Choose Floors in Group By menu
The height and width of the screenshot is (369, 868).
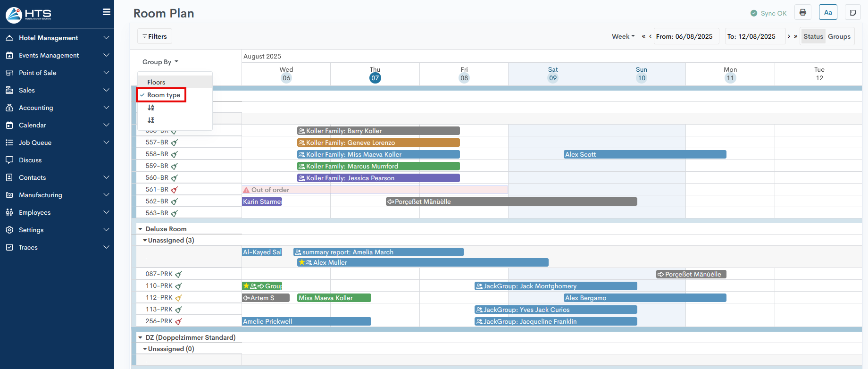[156, 82]
